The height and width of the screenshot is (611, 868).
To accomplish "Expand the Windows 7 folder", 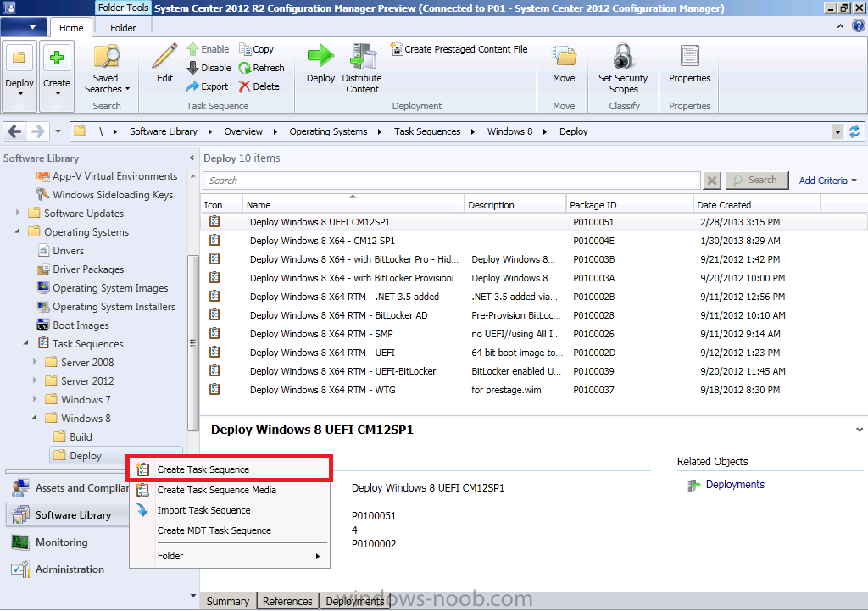I will pyautogui.click(x=35, y=398).
